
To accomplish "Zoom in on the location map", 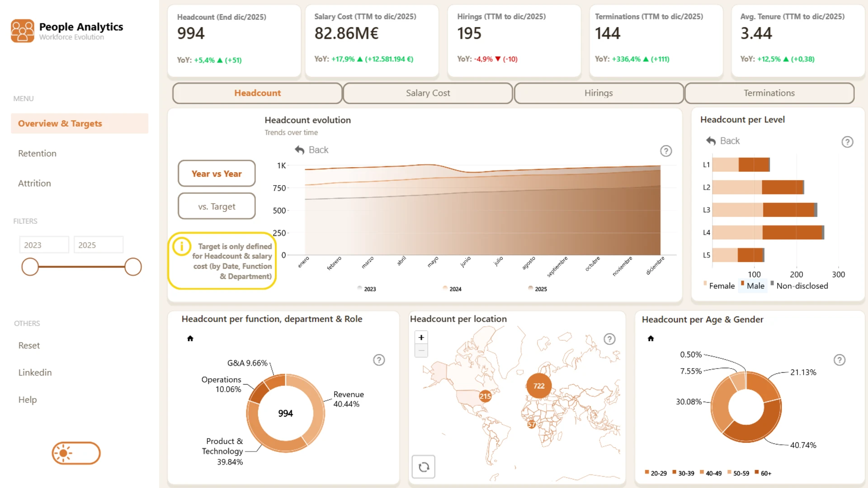I will 421,338.
